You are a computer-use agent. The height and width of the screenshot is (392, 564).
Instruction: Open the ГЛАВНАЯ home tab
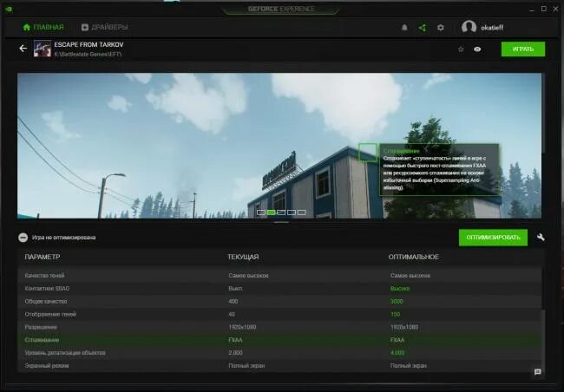click(x=43, y=28)
